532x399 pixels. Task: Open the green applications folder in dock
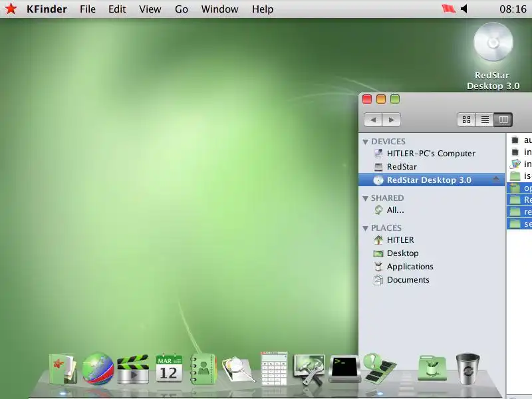pos(432,369)
